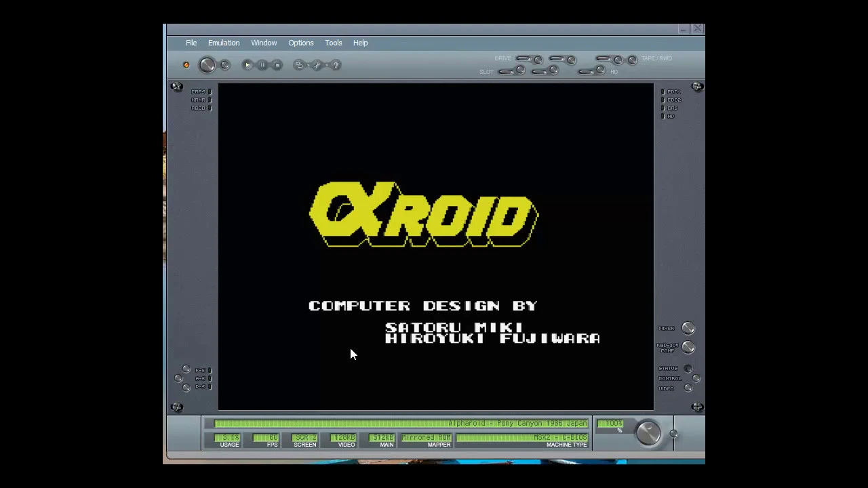This screenshot has height=488, width=868.
Task: Click first DRIVE eject slot button
Action: [x=524, y=58]
